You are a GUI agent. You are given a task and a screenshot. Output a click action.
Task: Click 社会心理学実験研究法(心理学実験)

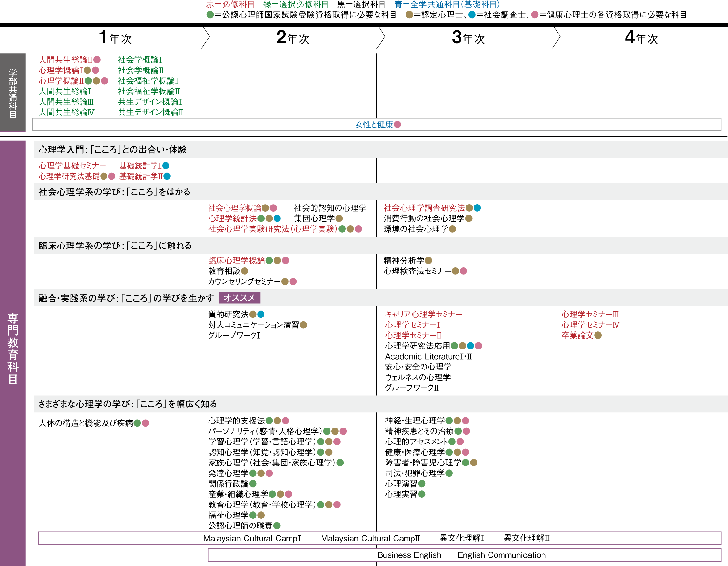[x=273, y=229]
